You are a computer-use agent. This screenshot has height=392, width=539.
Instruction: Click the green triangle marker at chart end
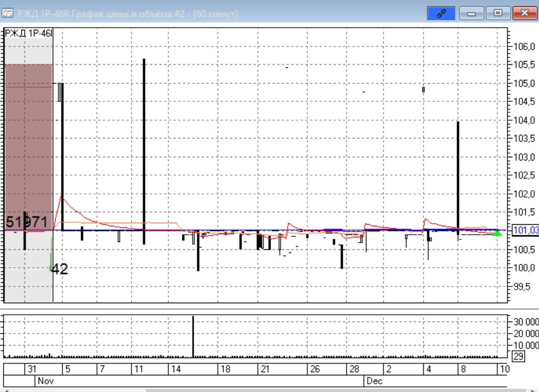(497, 234)
